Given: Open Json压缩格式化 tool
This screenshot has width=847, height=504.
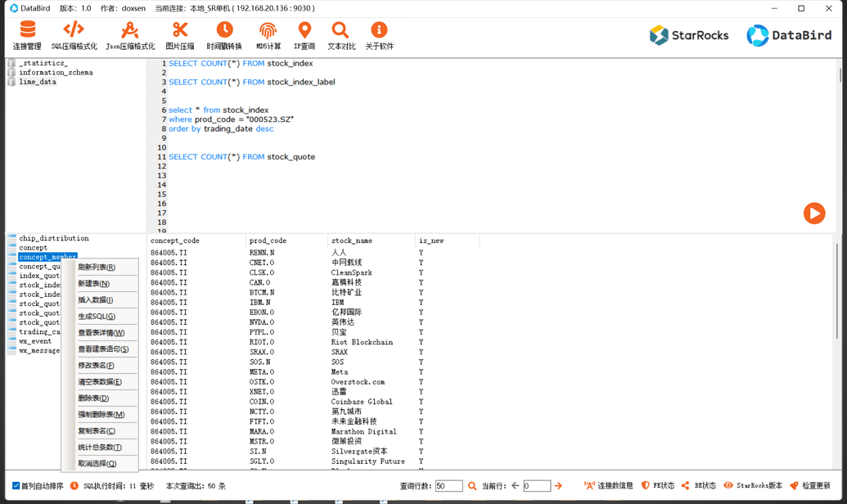Looking at the screenshot, I should (129, 36).
